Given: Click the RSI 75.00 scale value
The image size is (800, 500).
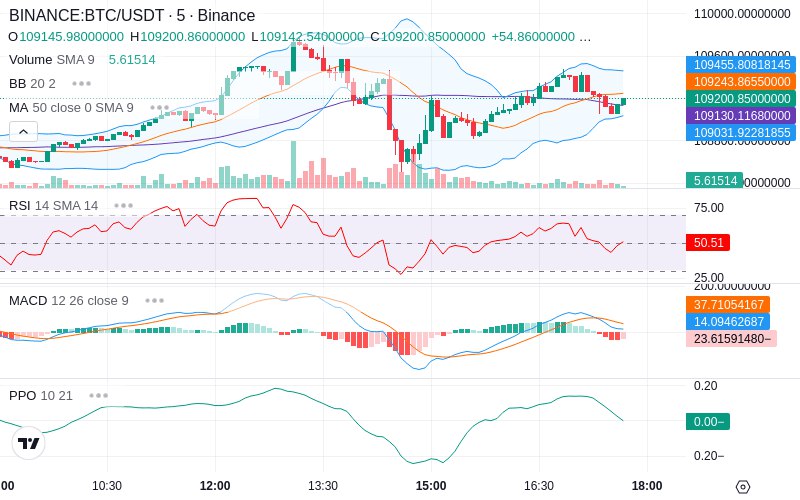Looking at the screenshot, I should (x=709, y=208).
